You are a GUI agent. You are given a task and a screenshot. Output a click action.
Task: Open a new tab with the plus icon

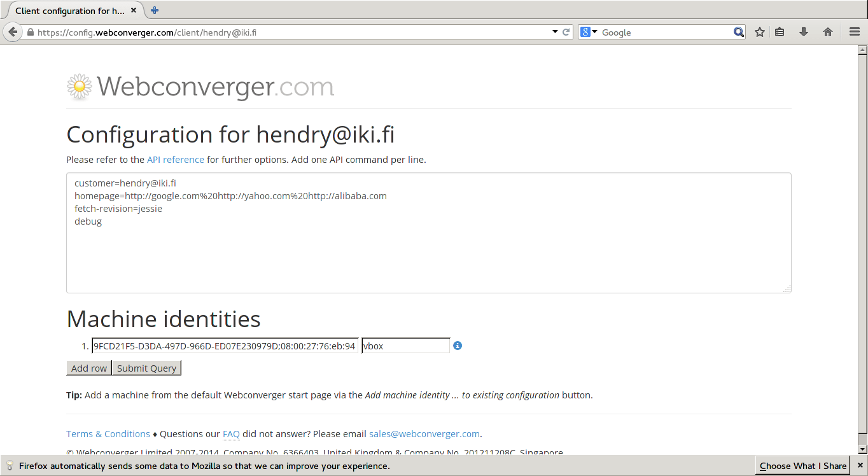point(155,10)
